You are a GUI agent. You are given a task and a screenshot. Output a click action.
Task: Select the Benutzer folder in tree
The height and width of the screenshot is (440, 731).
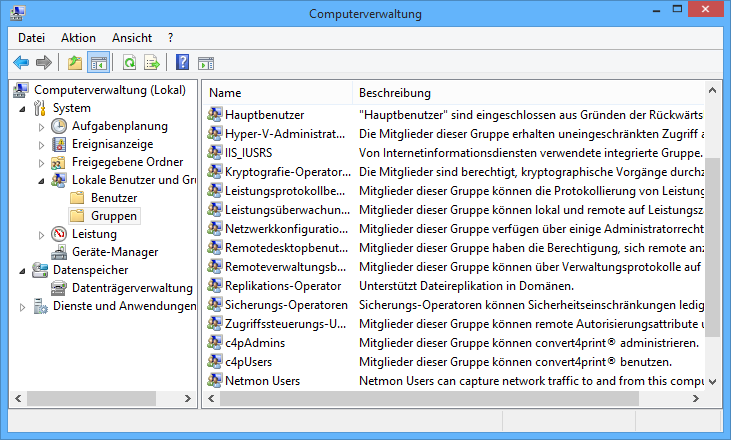tap(113, 198)
